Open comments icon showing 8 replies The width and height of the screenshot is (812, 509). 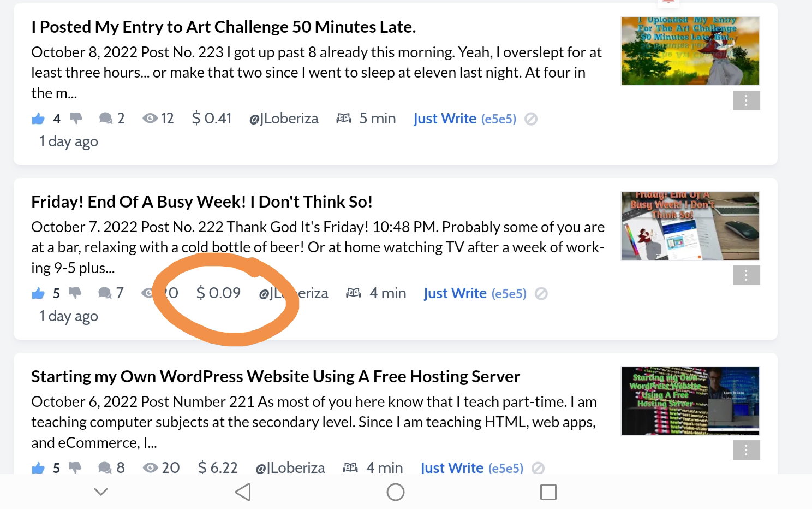pyautogui.click(x=105, y=468)
